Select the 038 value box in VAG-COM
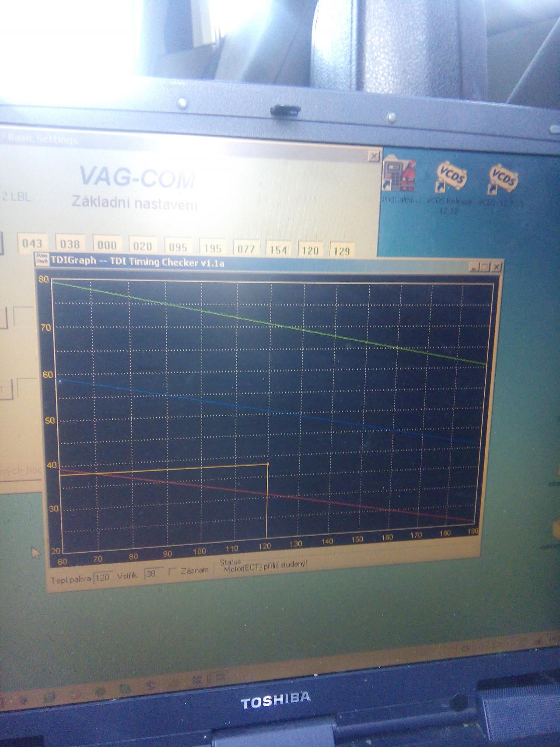This screenshot has height=747, width=560. (70, 244)
